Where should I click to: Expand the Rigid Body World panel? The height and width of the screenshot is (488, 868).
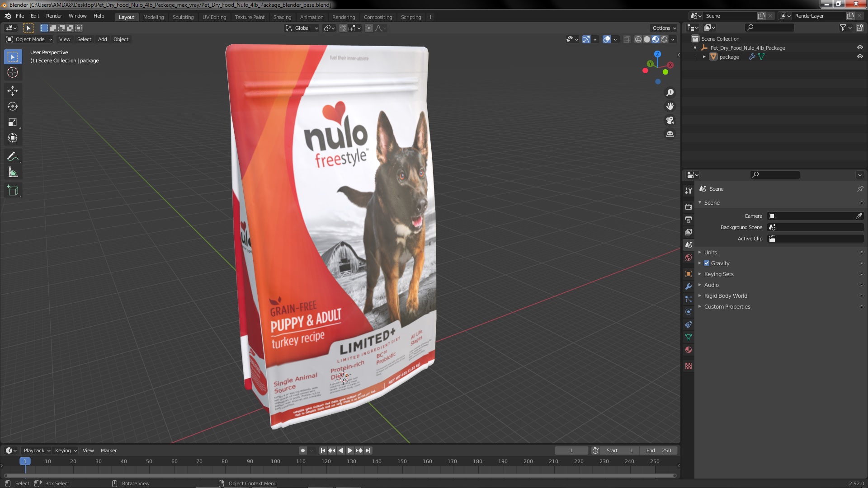click(725, 296)
